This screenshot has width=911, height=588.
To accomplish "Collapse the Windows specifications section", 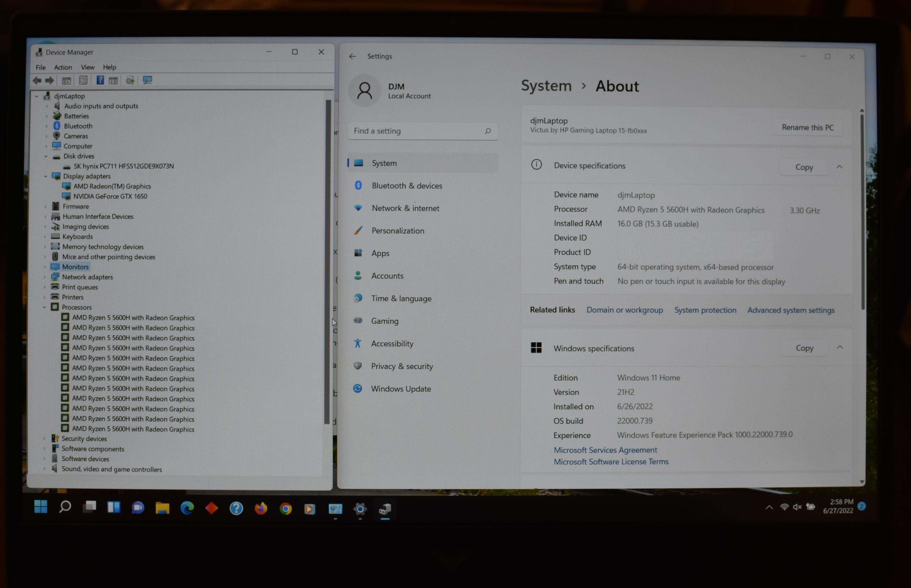I will [x=840, y=347].
